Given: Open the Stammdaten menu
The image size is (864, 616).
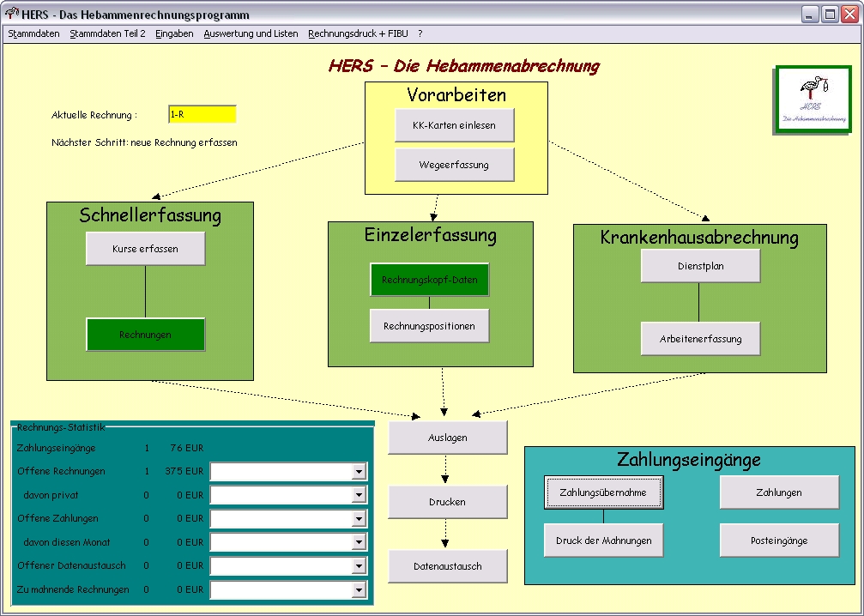Looking at the screenshot, I should pyautogui.click(x=34, y=33).
